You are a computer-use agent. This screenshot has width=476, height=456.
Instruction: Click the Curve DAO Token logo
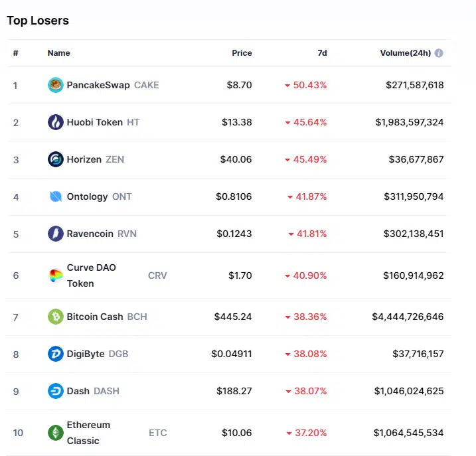coord(56,275)
